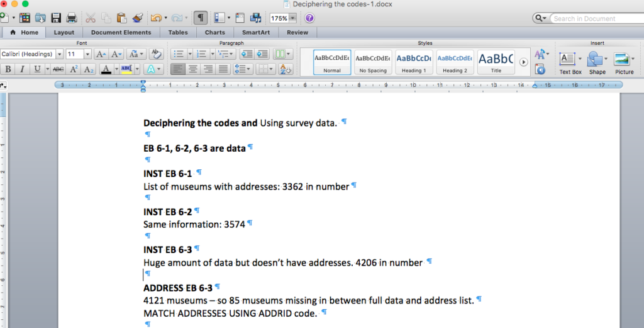Click the Sort A-Z icon
This screenshot has height=328, width=644.
(x=286, y=69)
